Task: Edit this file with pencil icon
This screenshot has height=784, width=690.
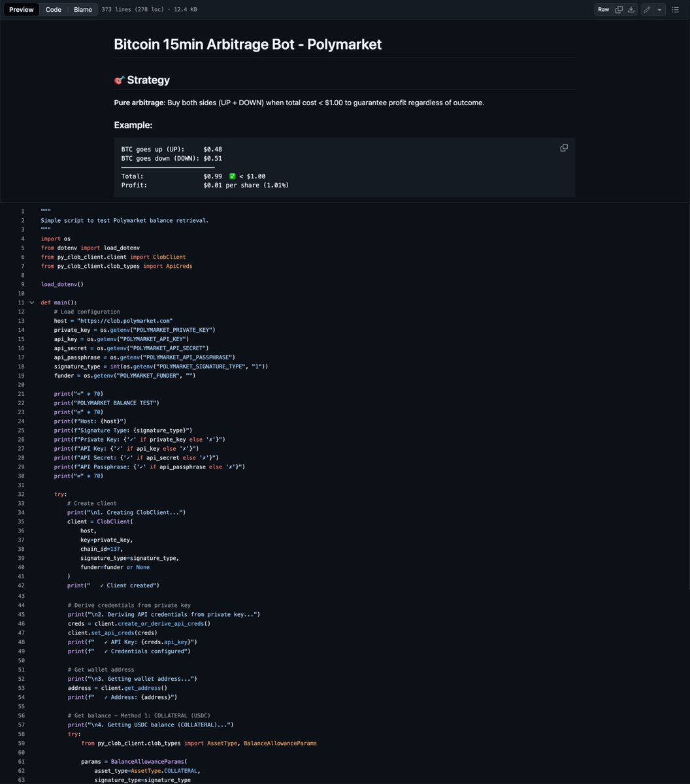Action: click(x=647, y=10)
